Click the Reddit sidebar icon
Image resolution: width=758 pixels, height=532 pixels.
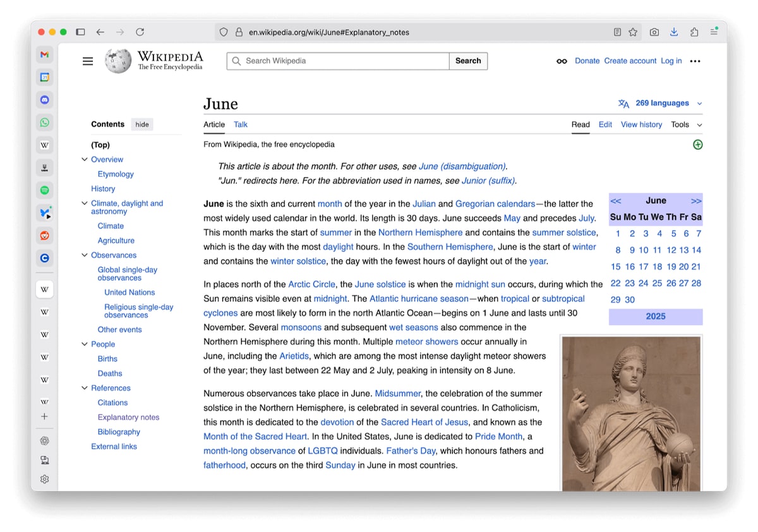click(44, 236)
